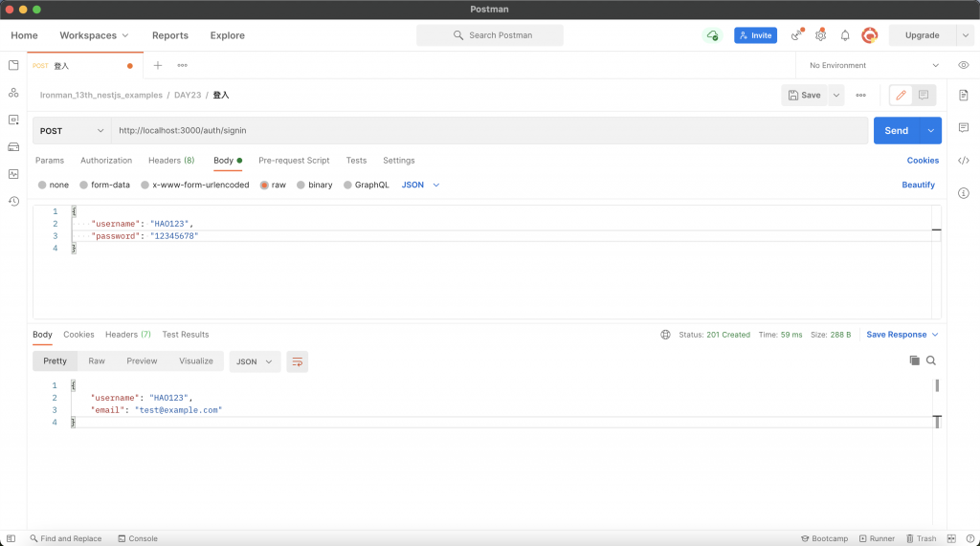Open the help icon in status bar

pyautogui.click(x=970, y=538)
